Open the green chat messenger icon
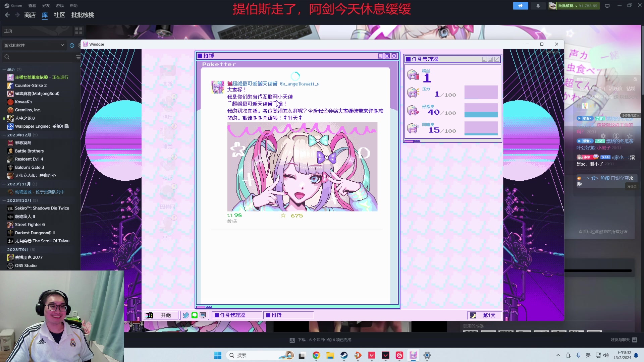 click(194, 315)
